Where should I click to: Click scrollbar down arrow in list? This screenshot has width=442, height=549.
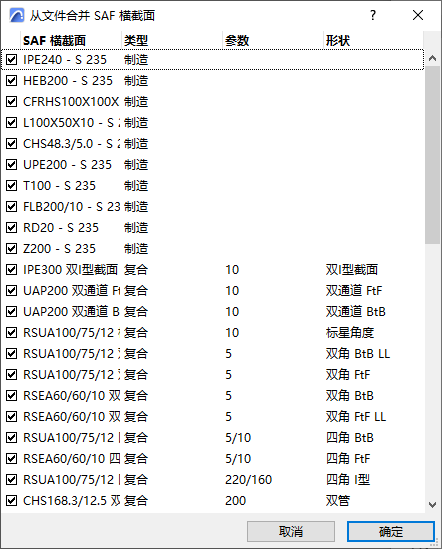pyautogui.click(x=433, y=505)
